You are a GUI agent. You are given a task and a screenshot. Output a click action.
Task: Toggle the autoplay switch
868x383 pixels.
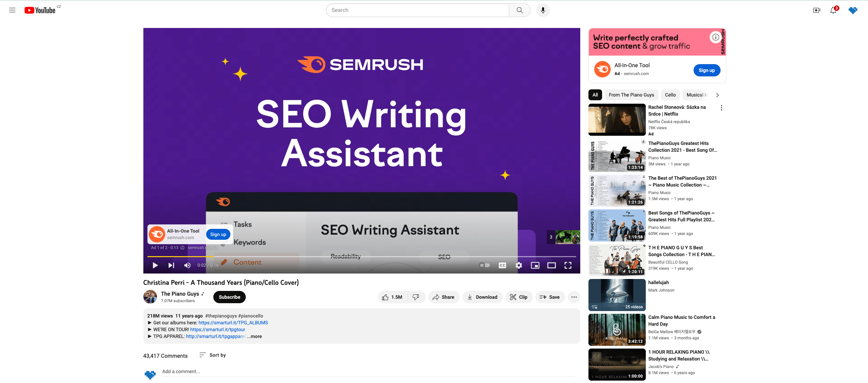click(485, 265)
